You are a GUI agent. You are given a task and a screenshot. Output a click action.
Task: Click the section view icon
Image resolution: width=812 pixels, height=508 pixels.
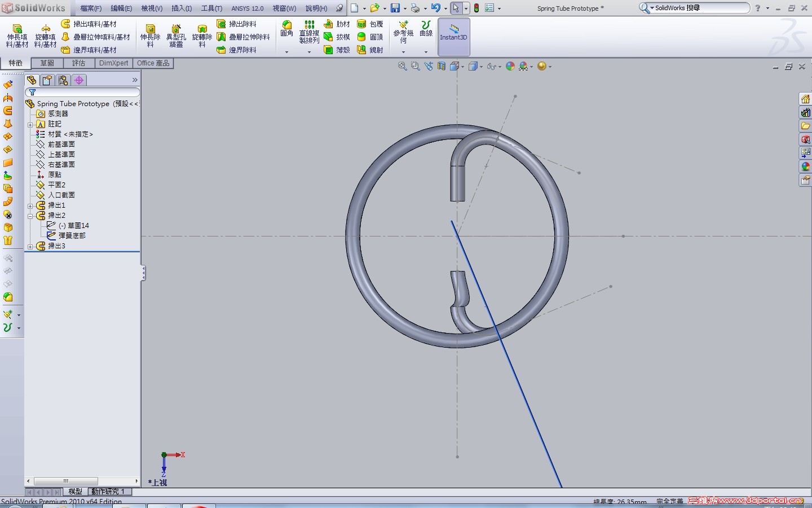coord(441,66)
